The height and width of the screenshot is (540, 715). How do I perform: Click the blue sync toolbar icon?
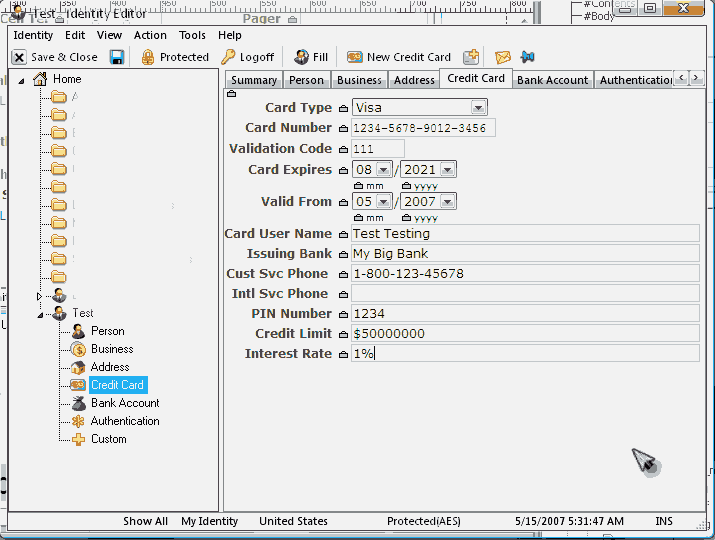528,57
